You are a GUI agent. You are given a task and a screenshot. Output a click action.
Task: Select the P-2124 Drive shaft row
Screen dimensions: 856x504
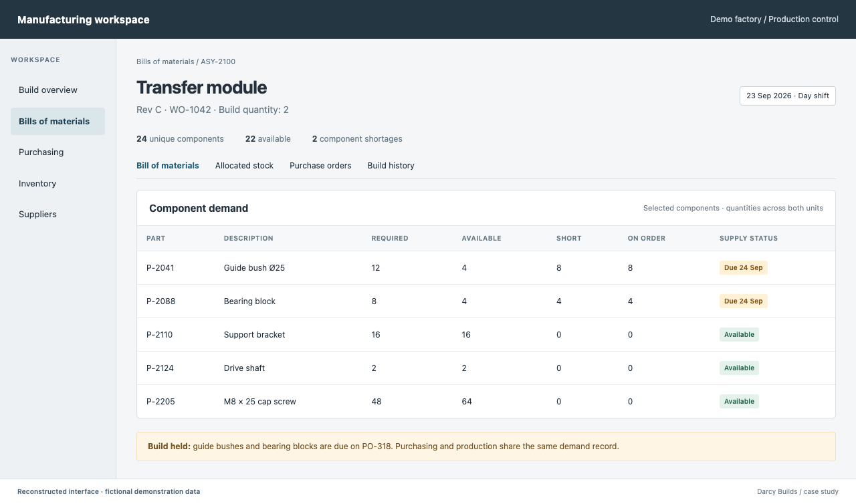pos(486,368)
